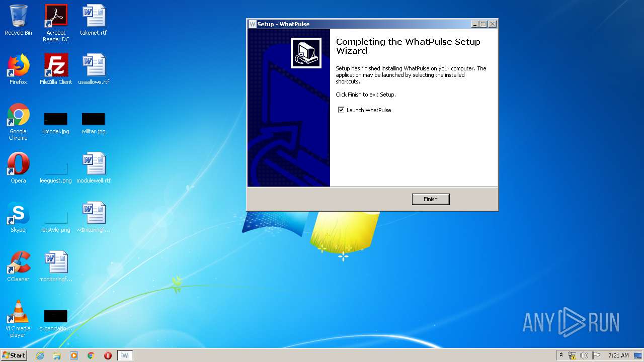
Task: Click the Setup window title bar icon
Action: click(x=252, y=24)
